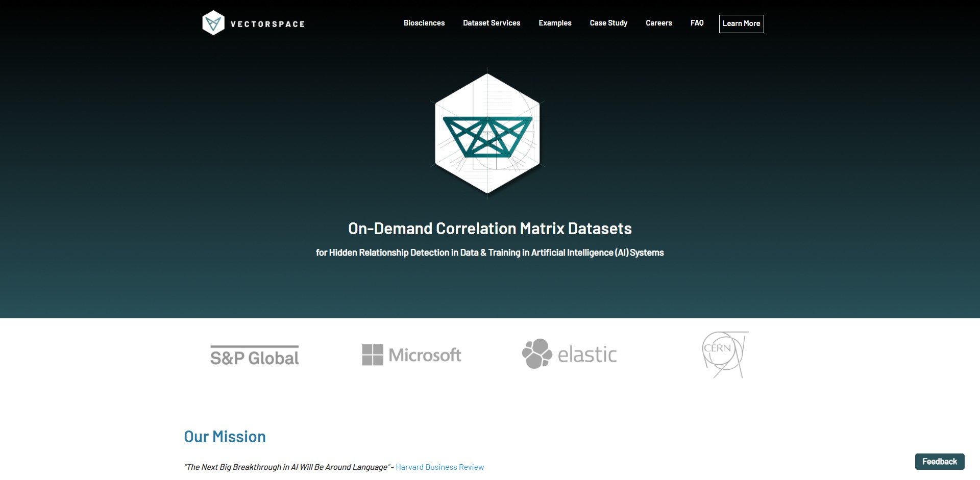The height and width of the screenshot is (480, 980).
Task: Click the VECTORSPACE wordmark text
Action: pyautogui.click(x=267, y=24)
